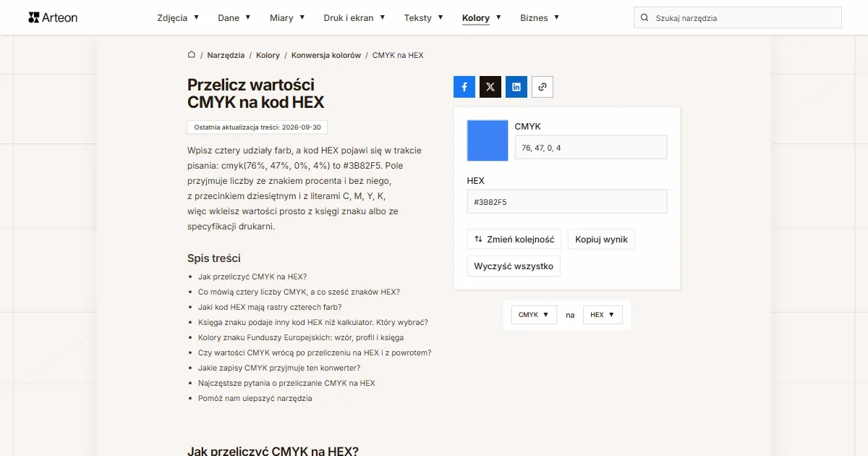The height and width of the screenshot is (456, 868).
Task: Open the Biznes menu
Action: [540, 18]
